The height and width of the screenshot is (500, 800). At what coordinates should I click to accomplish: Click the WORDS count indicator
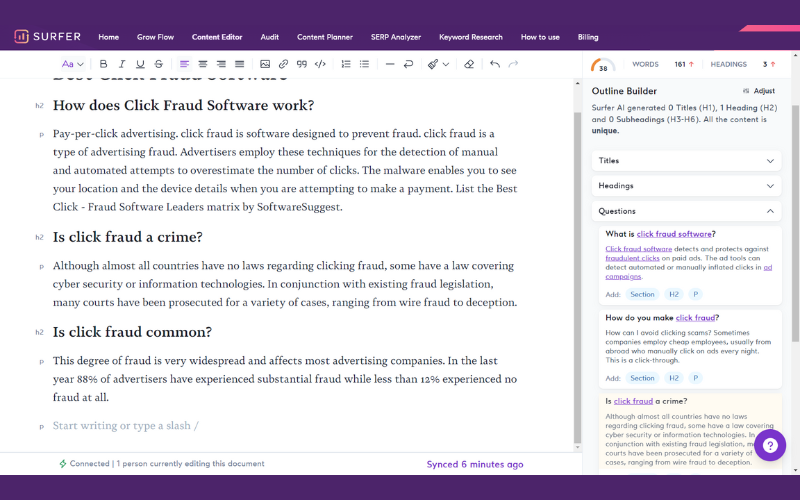[x=663, y=64]
